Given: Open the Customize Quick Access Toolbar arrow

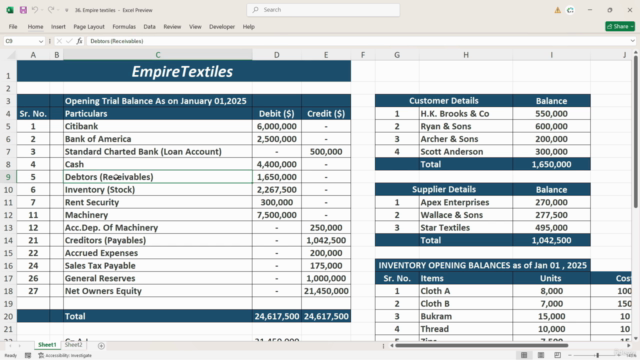Looking at the screenshot, I should [x=67, y=10].
